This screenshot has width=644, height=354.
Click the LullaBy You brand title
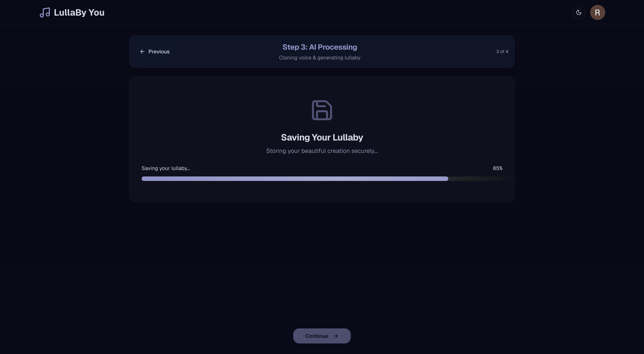79,12
